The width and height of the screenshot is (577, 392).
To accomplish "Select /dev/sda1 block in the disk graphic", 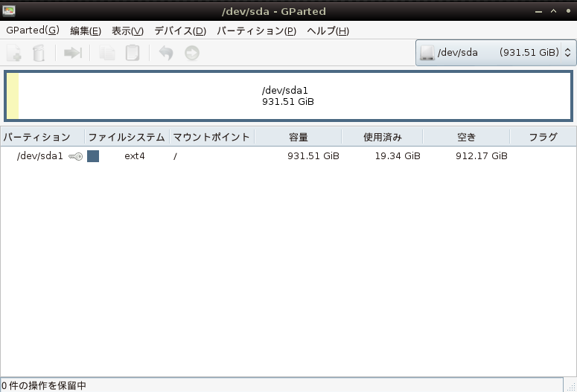I will [x=289, y=96].
